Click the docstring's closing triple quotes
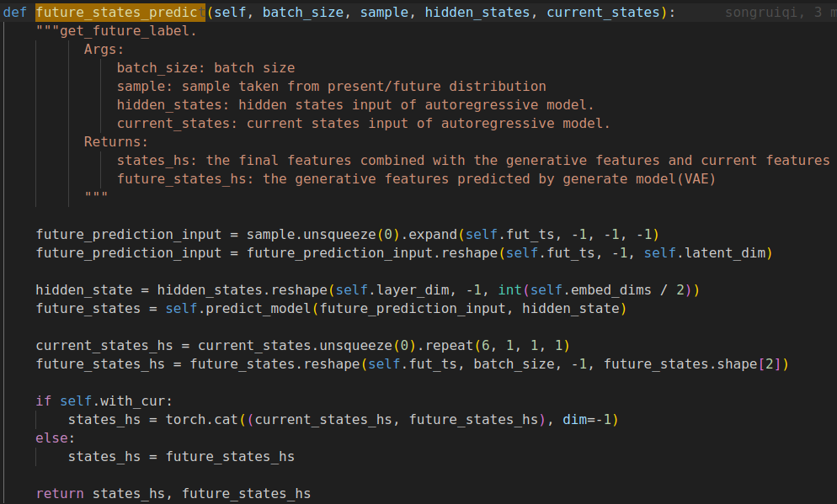This screenshot has width=837, height=504. click(95, 197)
